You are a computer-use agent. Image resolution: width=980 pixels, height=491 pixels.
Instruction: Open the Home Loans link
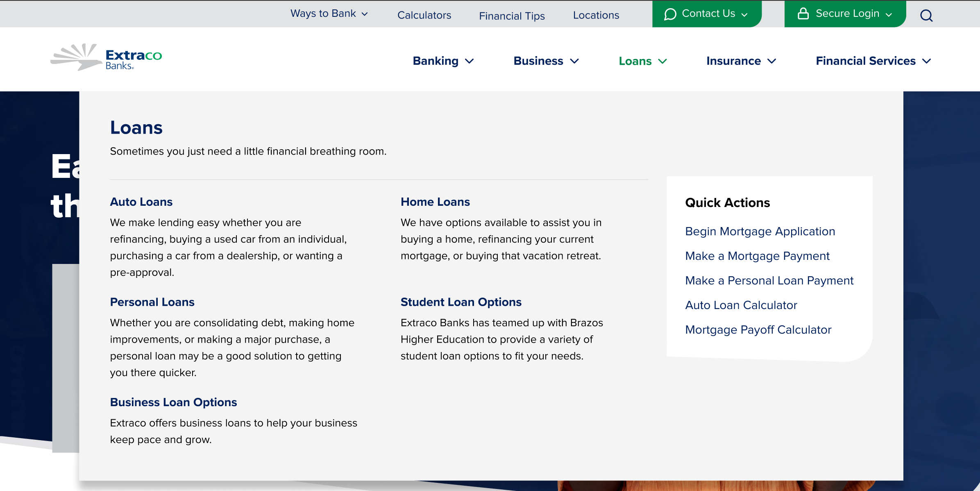pyautogui.click(x=435, y=202)
